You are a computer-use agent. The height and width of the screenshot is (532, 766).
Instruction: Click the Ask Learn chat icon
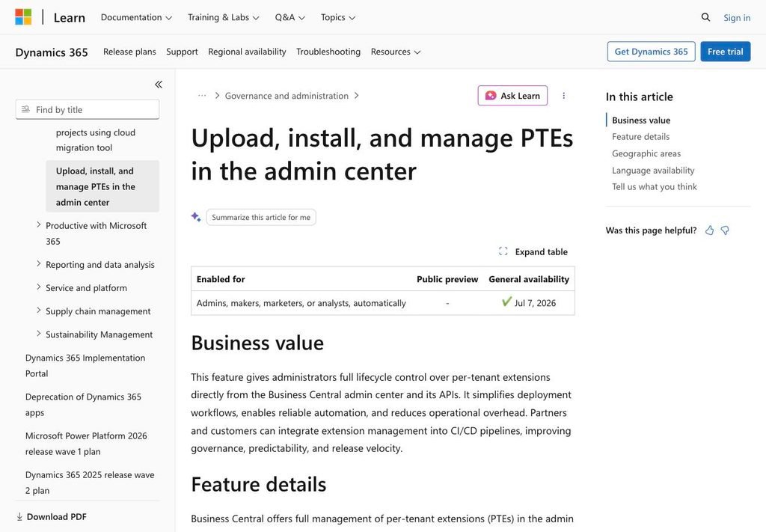pos(491,96)
